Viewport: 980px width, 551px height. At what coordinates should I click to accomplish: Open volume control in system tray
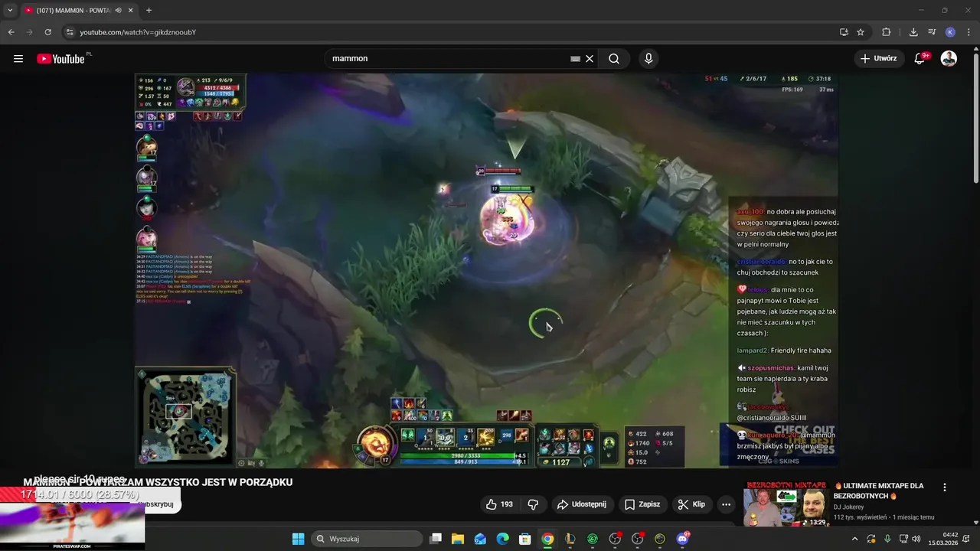(916, 539)
